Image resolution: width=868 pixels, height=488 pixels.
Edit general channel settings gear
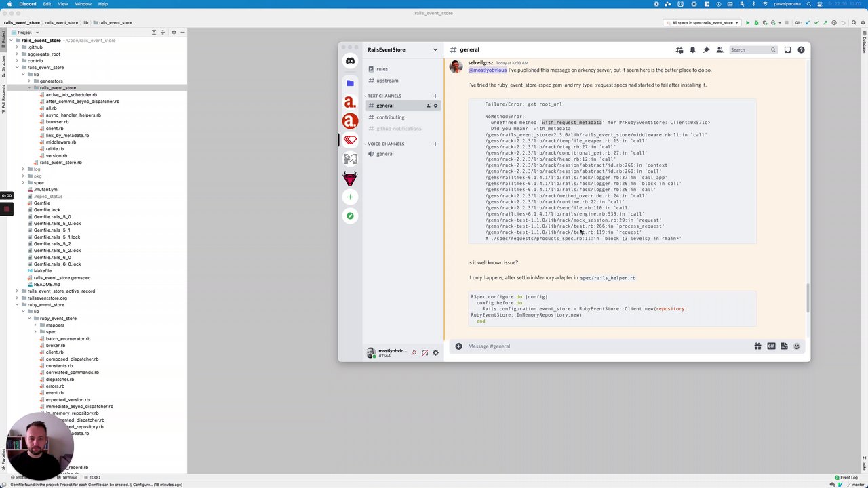point(436,106)
